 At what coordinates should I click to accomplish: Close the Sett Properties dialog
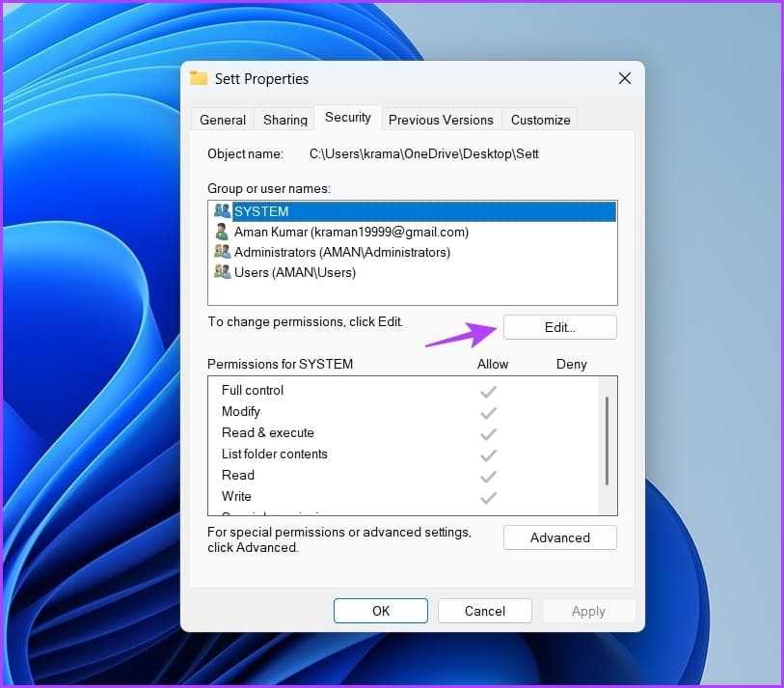coord(624,78)
